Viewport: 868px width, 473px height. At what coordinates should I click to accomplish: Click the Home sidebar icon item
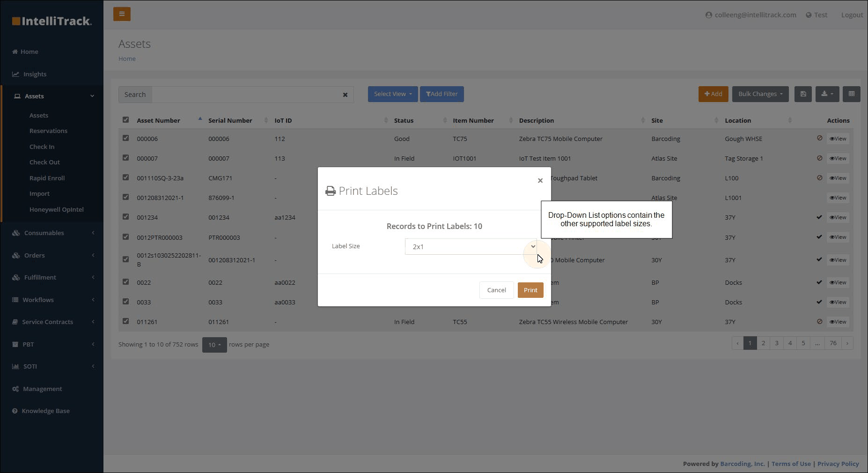(25, 52)
